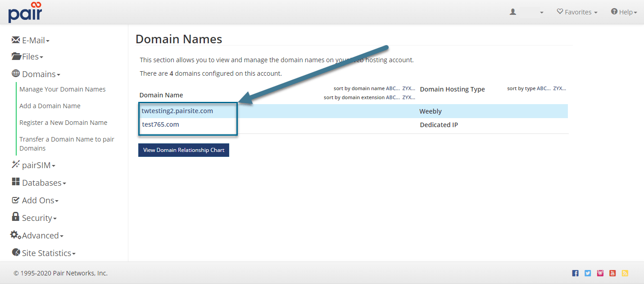Click the pair logo
644x284 pixels.
click(25, 12)
